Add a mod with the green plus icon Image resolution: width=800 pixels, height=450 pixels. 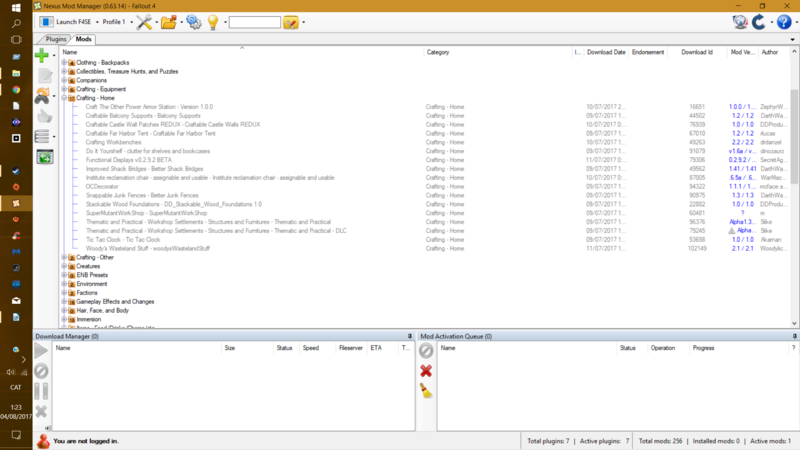click(x=42, y=55)
